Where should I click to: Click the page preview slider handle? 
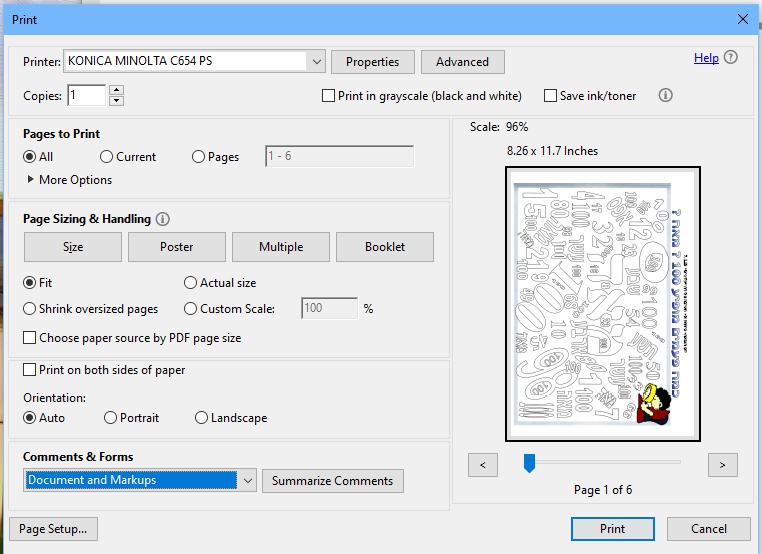[x=529, y=463]
